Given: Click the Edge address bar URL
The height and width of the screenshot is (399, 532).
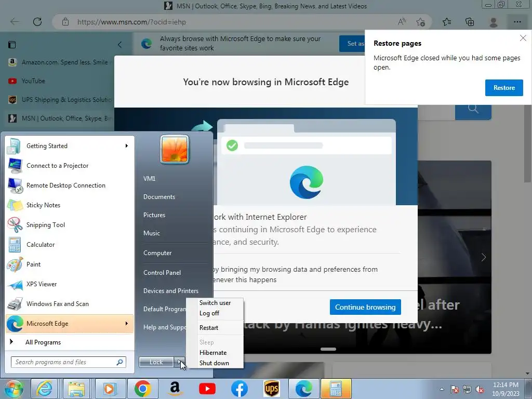Looking at the screenshot, I should [131, 22].
